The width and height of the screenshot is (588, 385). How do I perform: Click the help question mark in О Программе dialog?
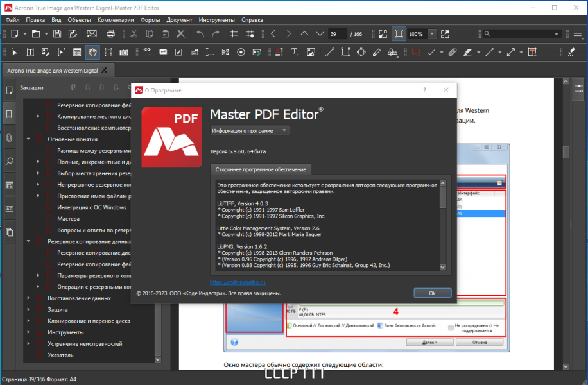[x=424, y=90]
